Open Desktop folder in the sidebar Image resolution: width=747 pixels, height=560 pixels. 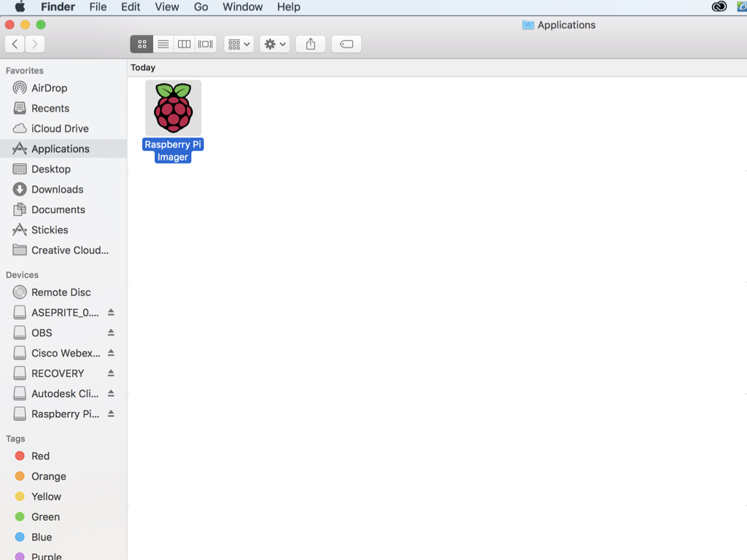pyautogui.click(x=63, y=169)
